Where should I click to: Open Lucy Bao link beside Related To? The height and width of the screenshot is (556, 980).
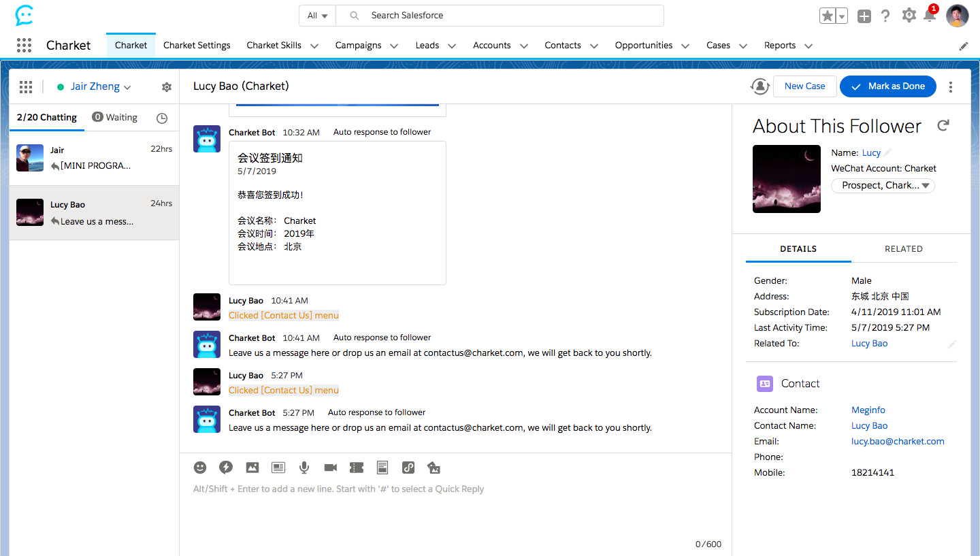point(869,343)
